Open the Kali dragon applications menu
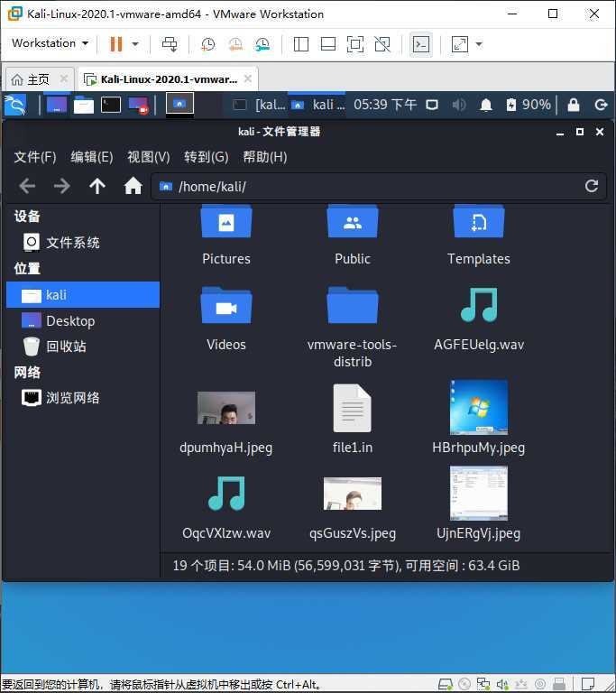 [15, 105]
